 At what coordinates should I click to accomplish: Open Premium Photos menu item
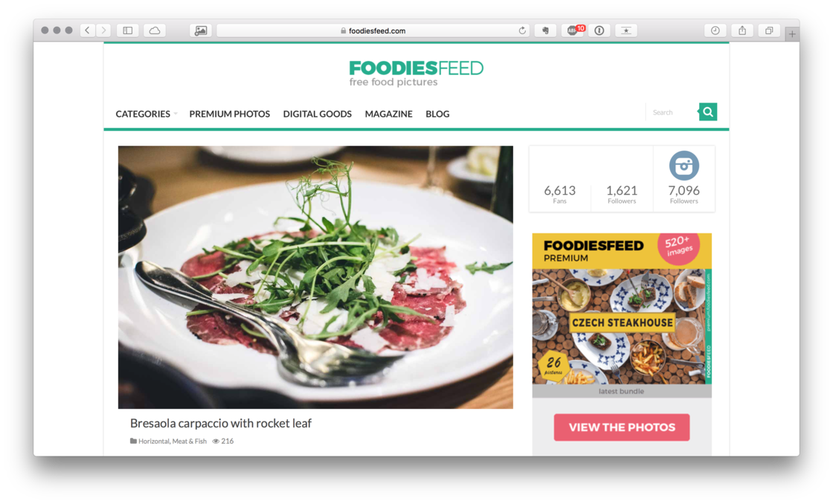[x=230, y=114]
